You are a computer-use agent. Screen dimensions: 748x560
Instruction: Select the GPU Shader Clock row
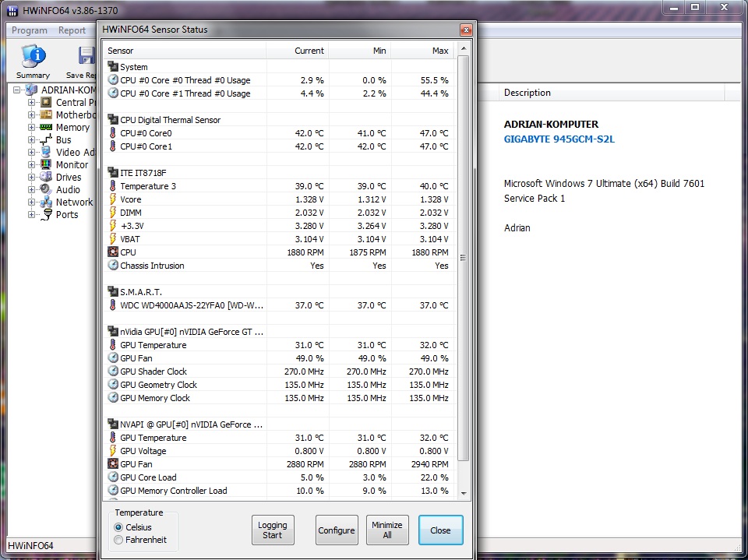279,371
